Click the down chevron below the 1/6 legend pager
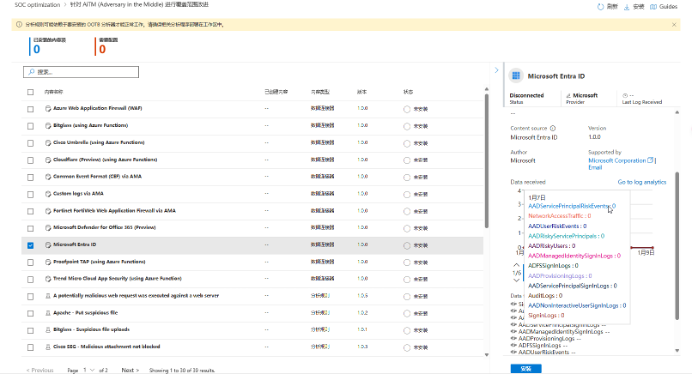This screenshot has height=375, width=695. (516, 281)
